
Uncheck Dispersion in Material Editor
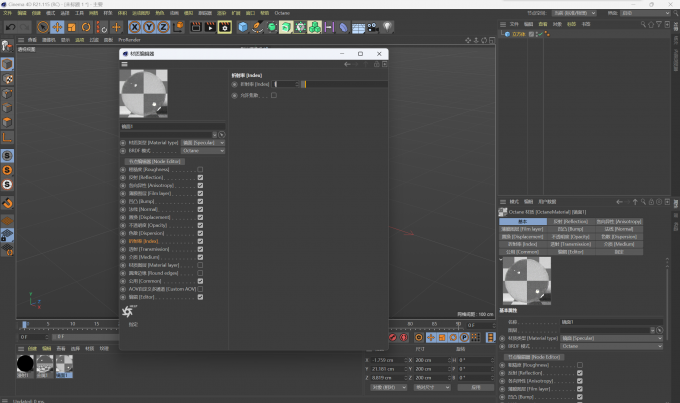(200, 233)
